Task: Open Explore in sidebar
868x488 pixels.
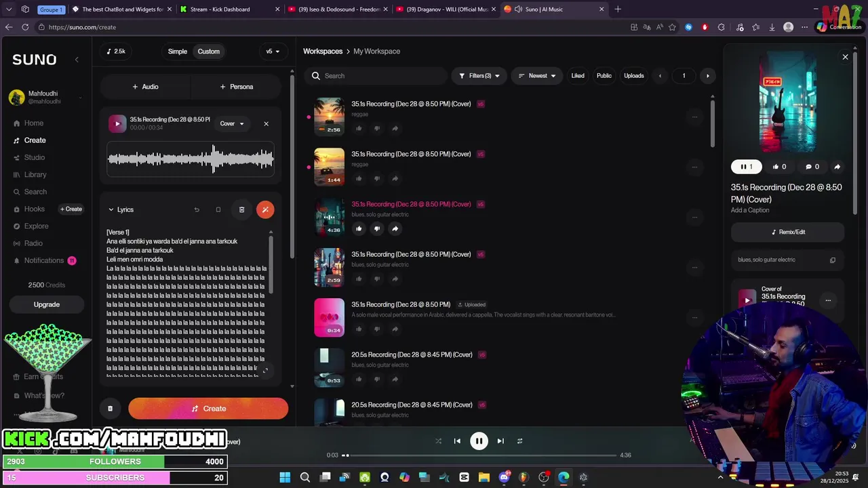Action: [36, 226]
